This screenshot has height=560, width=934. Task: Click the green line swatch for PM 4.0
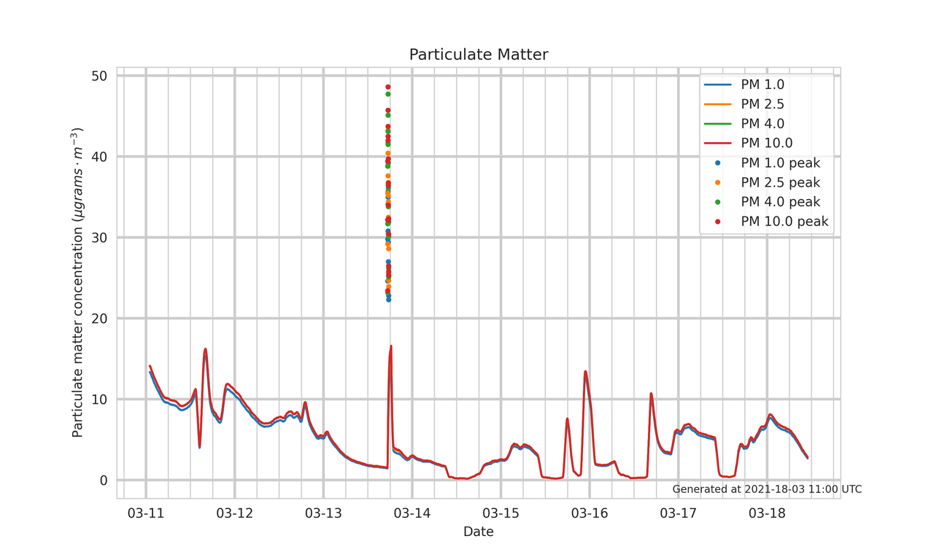[718, 124]
